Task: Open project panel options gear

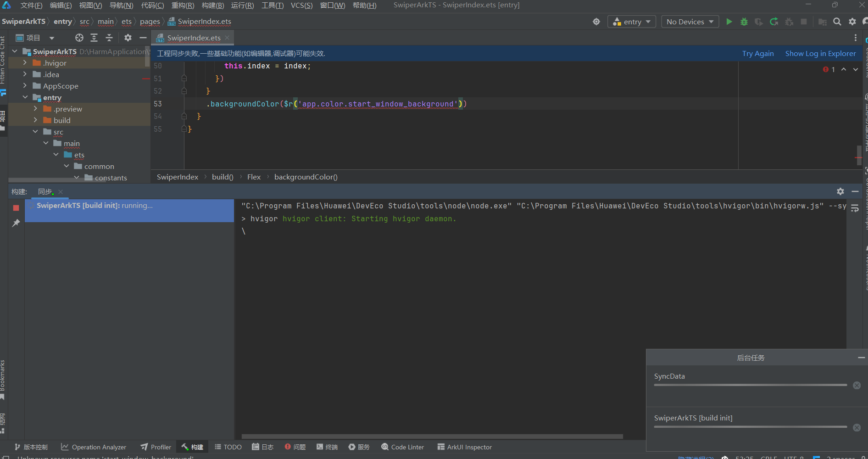Action: point(128,38)
